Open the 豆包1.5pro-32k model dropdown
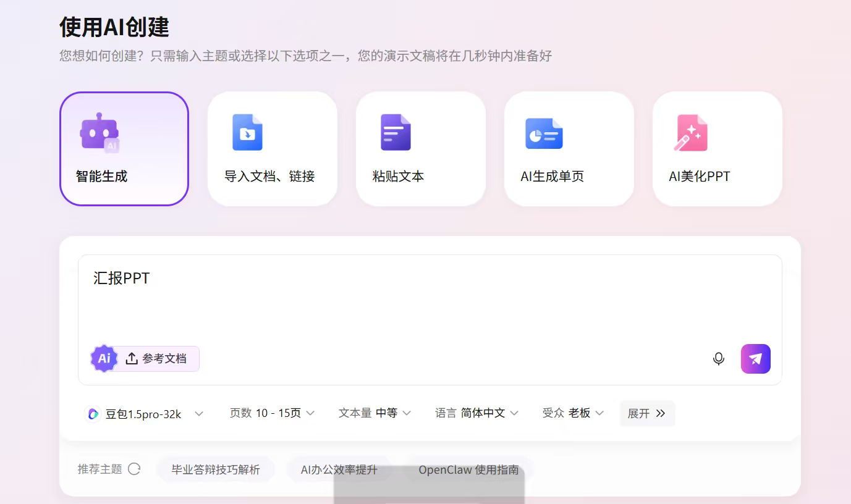This screenshot has height=504, width=851. (x=144, y=414)
